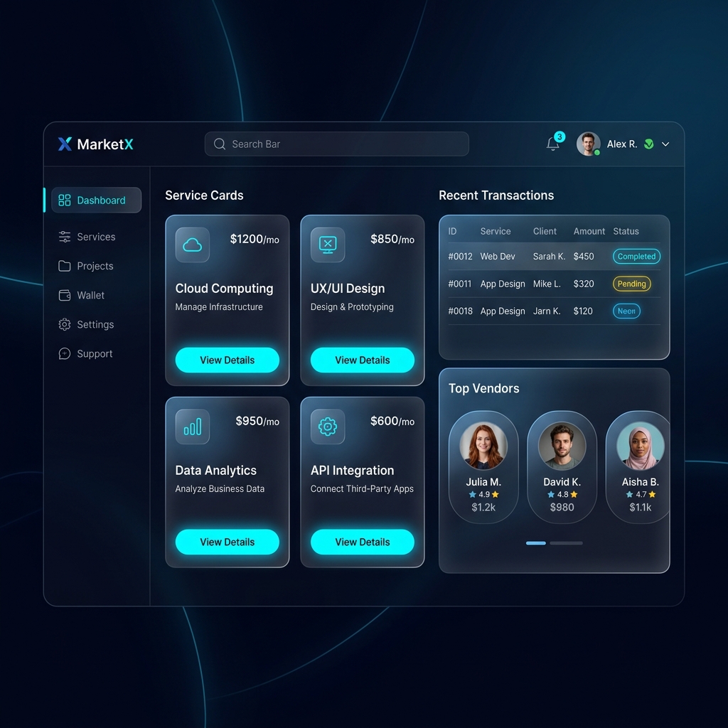The height and width of the screenshot is (728, 728).
Task: Open the Dashboard menu item
Action: pyautogui.click(x=97, y=200)
